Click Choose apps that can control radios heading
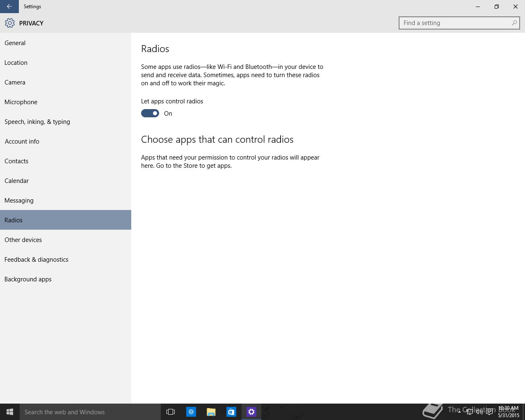525x420 pixels. [x=217, y=139]
